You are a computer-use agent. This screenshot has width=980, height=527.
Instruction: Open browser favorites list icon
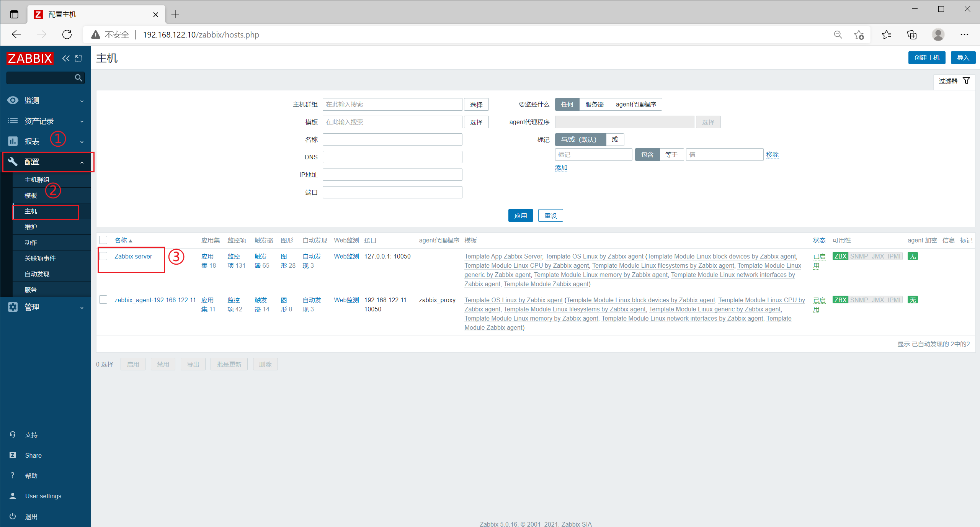pyautogui.click(x=886, y=35)
